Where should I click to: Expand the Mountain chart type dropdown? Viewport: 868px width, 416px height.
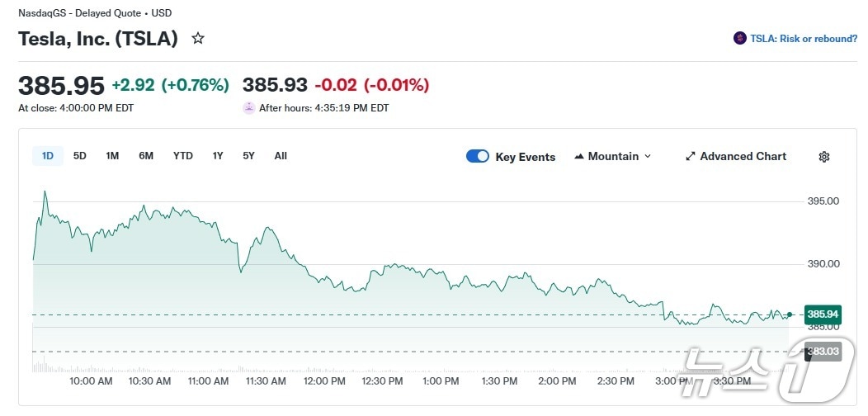point(647,156)
